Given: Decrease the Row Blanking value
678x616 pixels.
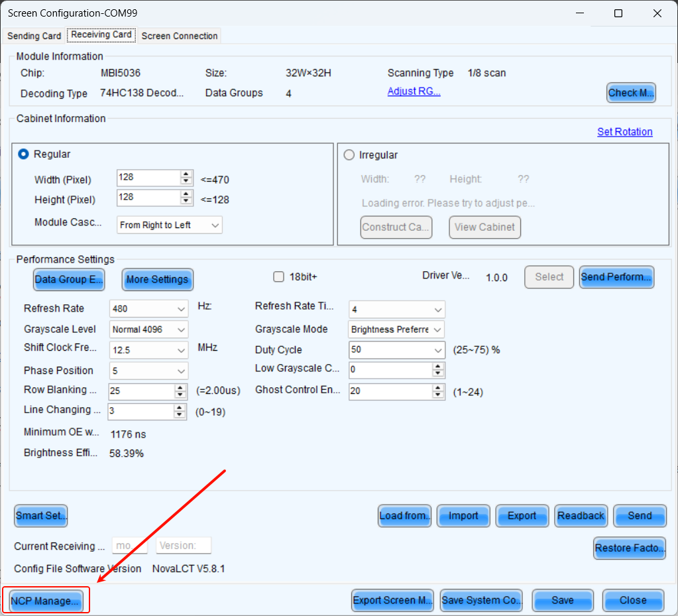Looking at the screenshot, I should point(180,395).
